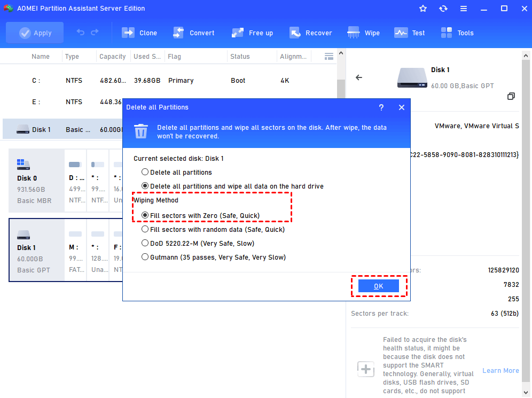Screen dimensions: 532x398
Task: Sort by Type column header
Action: [x=72, y=57]
